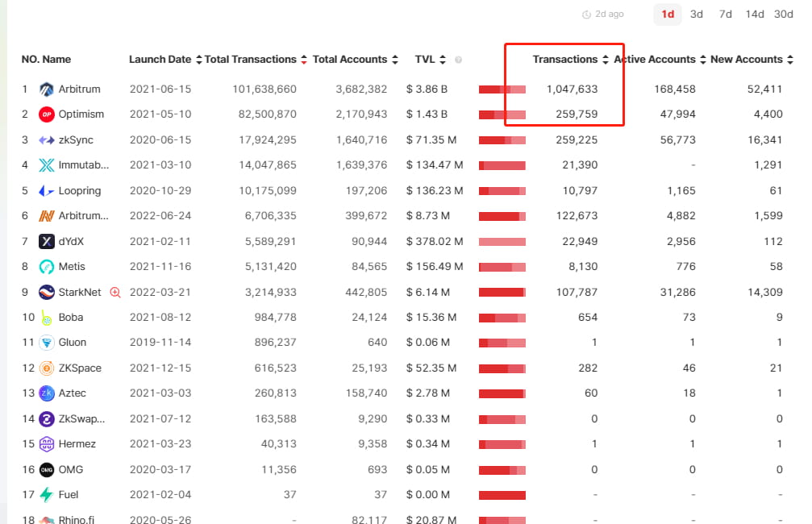812x524 pixels.
Task: Click the Arbitrum chain logo
Action: point(47,89)
